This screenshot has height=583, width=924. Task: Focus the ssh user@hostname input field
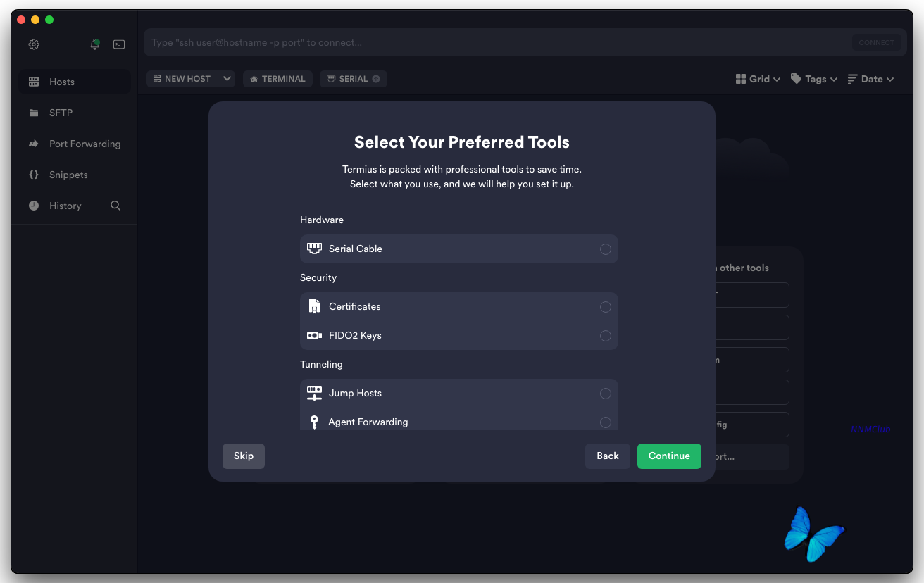tap(497, 43)
